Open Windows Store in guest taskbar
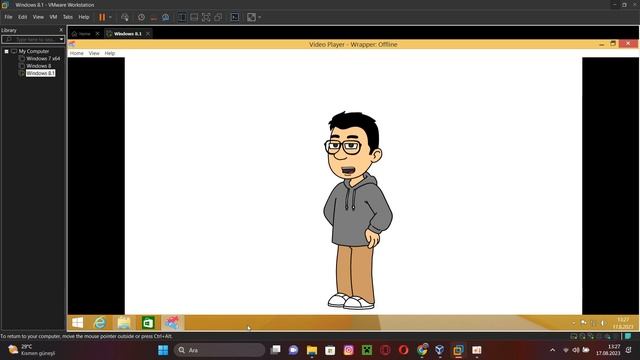 coord(148,323)
